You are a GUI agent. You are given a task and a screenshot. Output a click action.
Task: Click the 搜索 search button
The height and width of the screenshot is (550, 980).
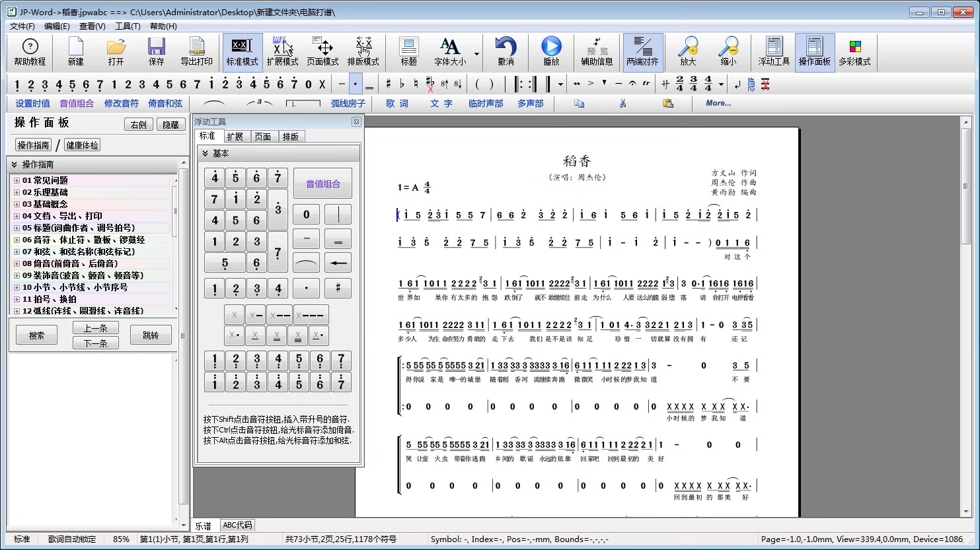coord(36,335)
